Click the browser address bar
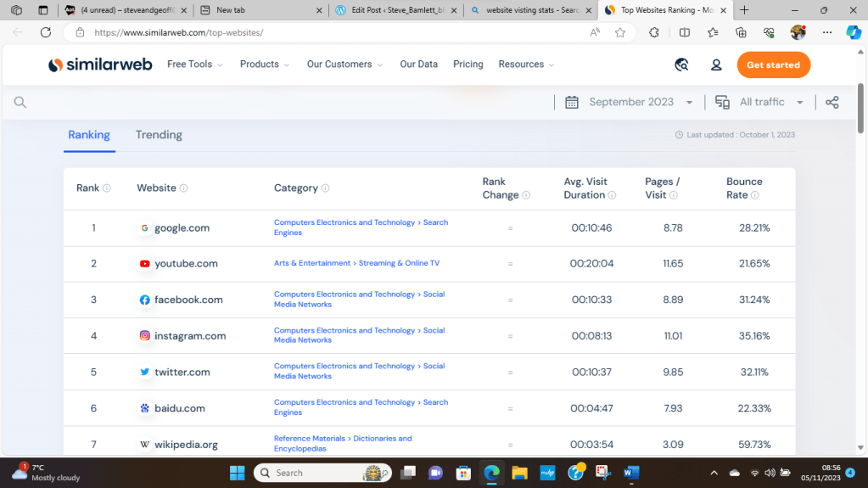 [331, 32]
